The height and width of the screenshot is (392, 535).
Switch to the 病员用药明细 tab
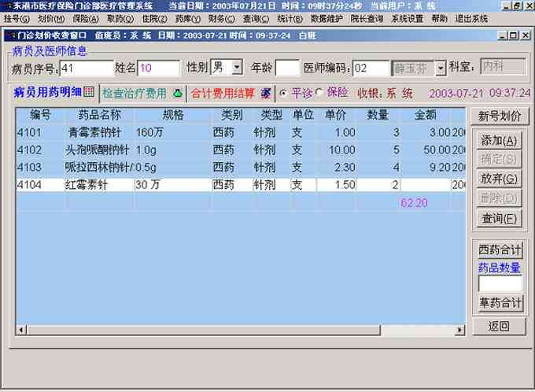[53, 92]
